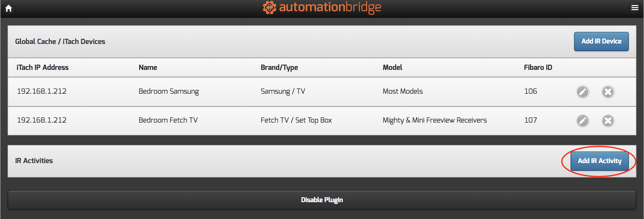Viewport: 644px width, 219px height.
Task: Select the Brand/Type column header
Action: (279, 67)
